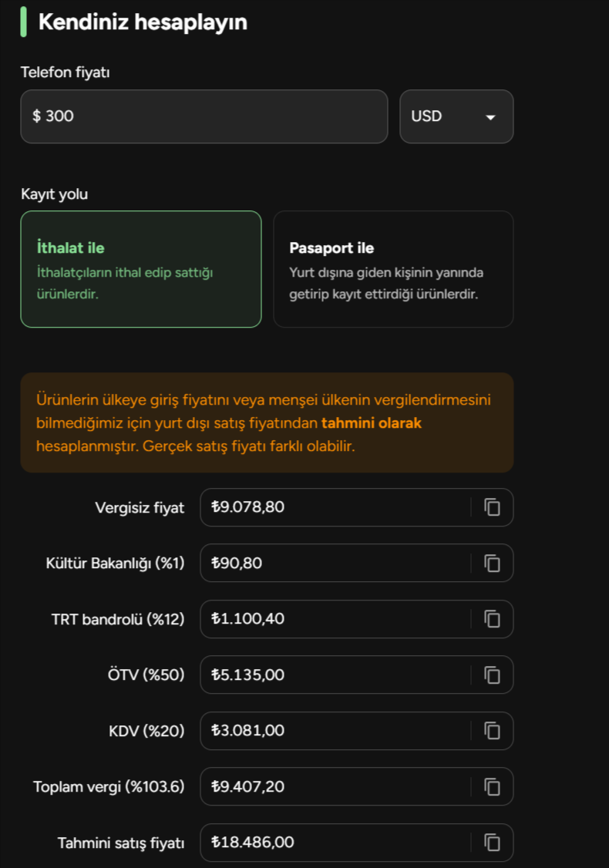609x868 pixels.
Task: Click the Telefon fiyatı input field
Action: (204, 116)
